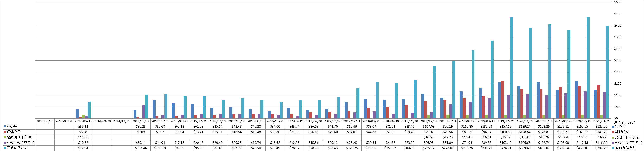
Task: Select the $39.44 買掛金 cell
Action: [83, 127]
